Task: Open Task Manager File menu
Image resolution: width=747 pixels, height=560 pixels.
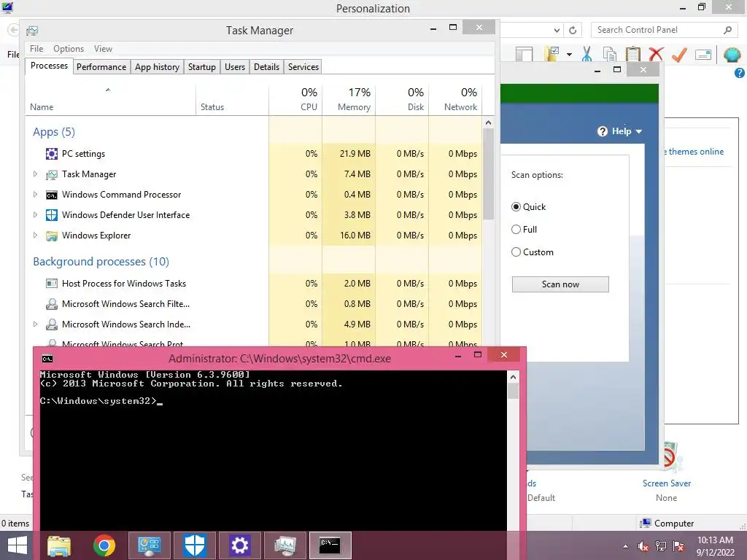Action: click(36, 49)
